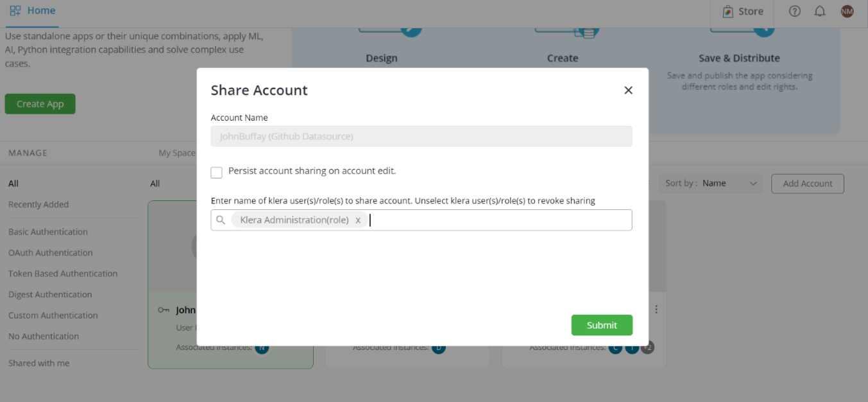Select OAuth Authentication in sidebar
Screen dimensions: 868x402
click(x=51, y=253)
